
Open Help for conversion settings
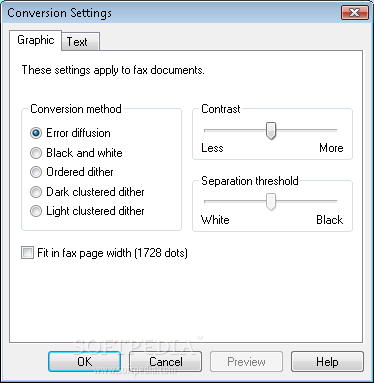327,361
